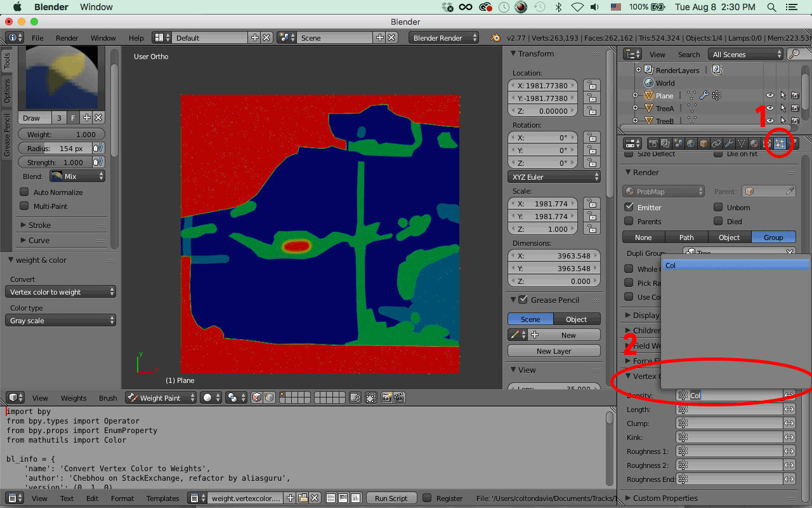812x508 pixels.
Task: Click the Plane particle system icon in outliner
Action: [717, 95]
